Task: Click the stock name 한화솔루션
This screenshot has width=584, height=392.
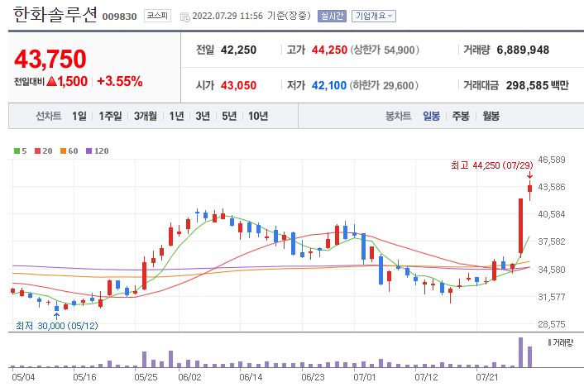Action: click(55, 15)
